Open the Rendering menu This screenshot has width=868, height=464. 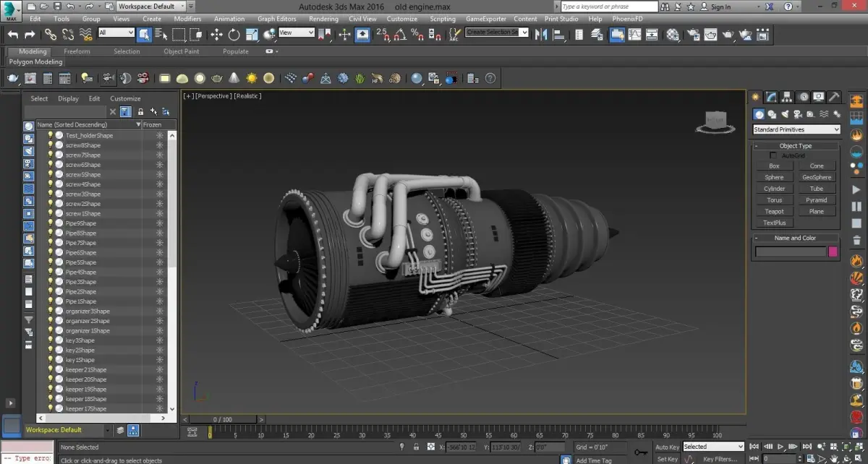[323, 19]
